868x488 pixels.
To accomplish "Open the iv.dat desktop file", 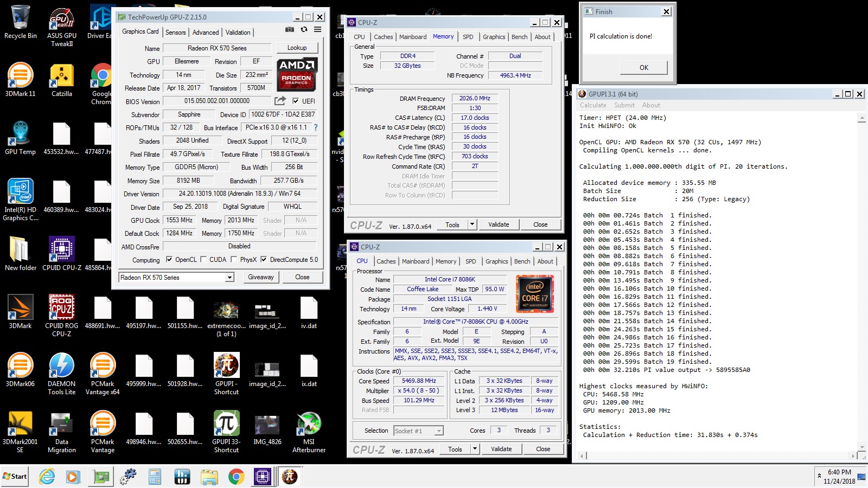I will point(309,313).
